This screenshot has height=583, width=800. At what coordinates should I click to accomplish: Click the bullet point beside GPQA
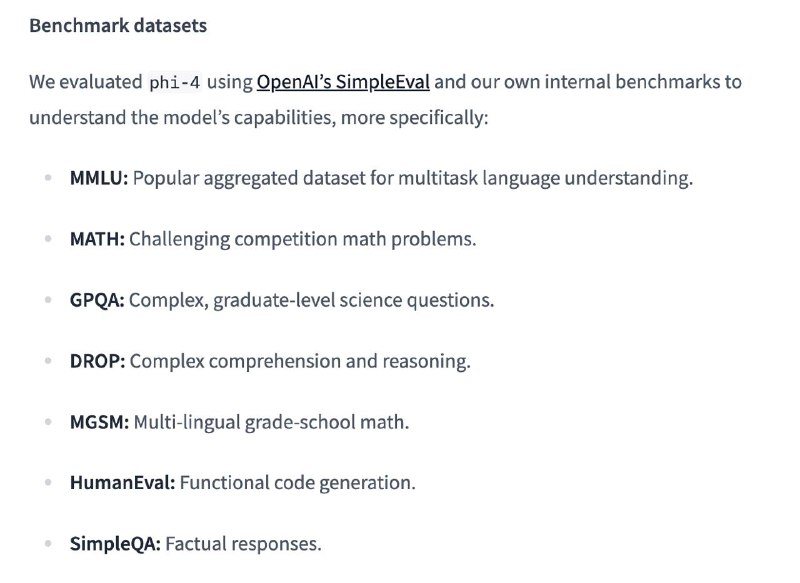[x=48, y=299]
